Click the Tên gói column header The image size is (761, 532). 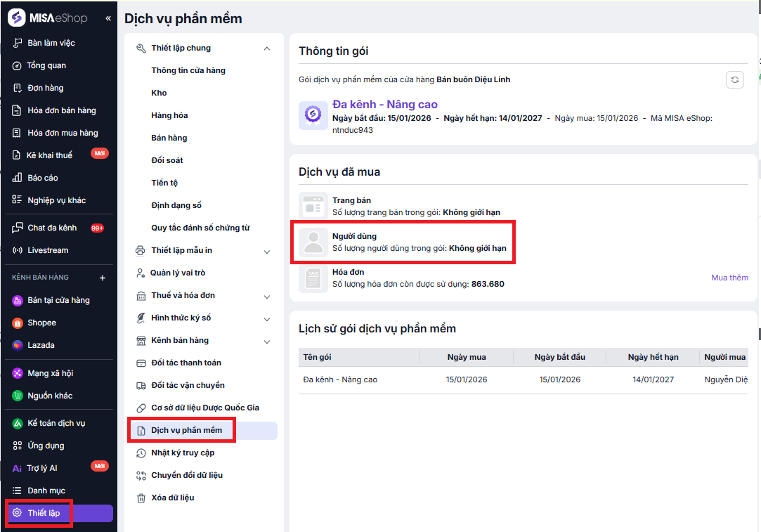click(359, 357)
